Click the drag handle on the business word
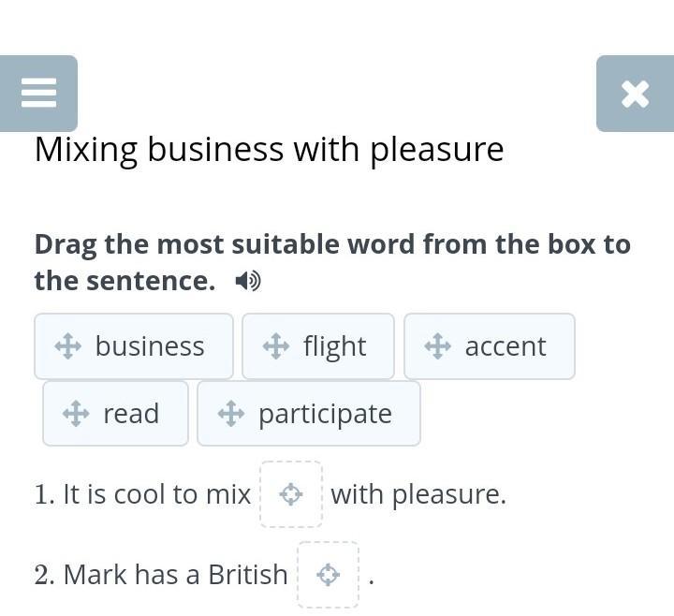This screenshot has width=674, height=616. point(68,346)
